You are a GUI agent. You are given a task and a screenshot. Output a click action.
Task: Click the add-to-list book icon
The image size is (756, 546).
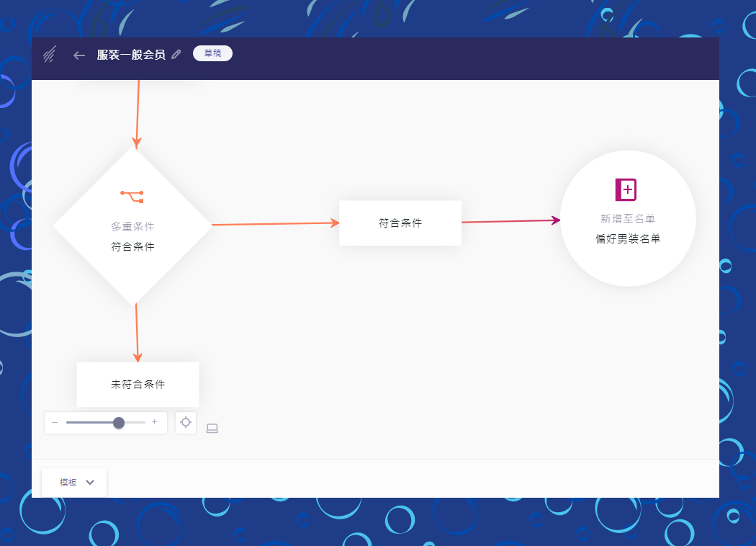[x=626, y=189]
